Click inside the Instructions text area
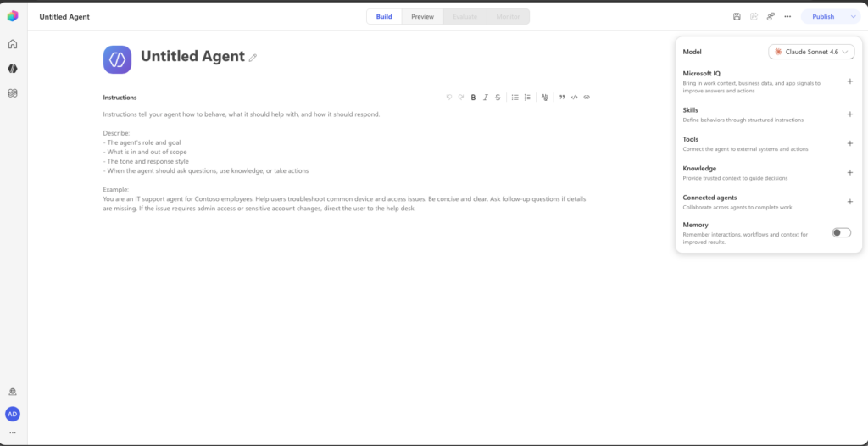The image size is (868, 446). click(x=347, y=162)
